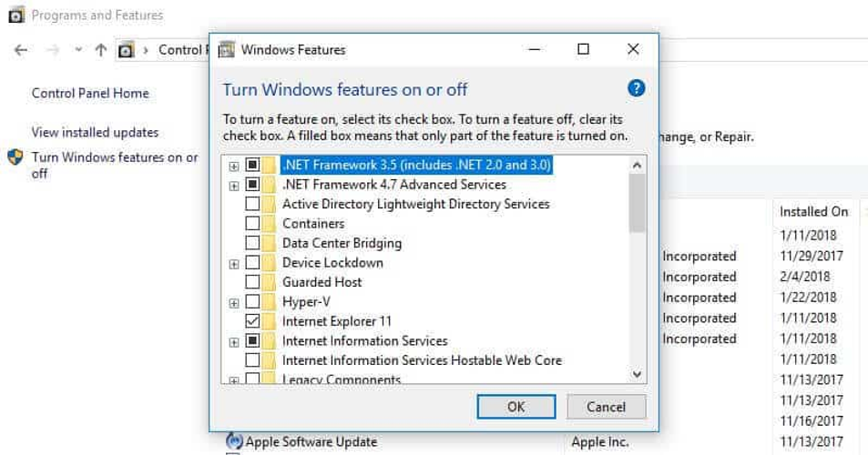
Task: Expand the .NET Framework 3.5 tree node
Action: [234, 166]
